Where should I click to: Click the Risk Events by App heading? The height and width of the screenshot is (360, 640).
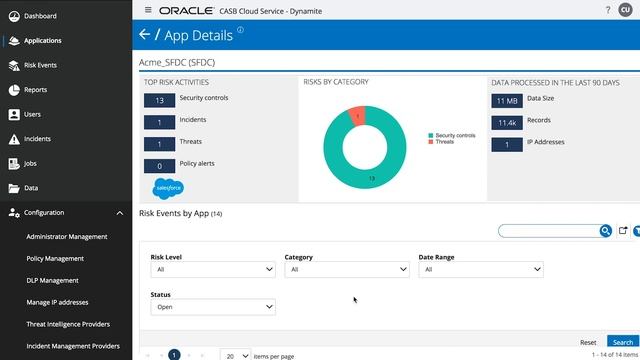[174, 213]
